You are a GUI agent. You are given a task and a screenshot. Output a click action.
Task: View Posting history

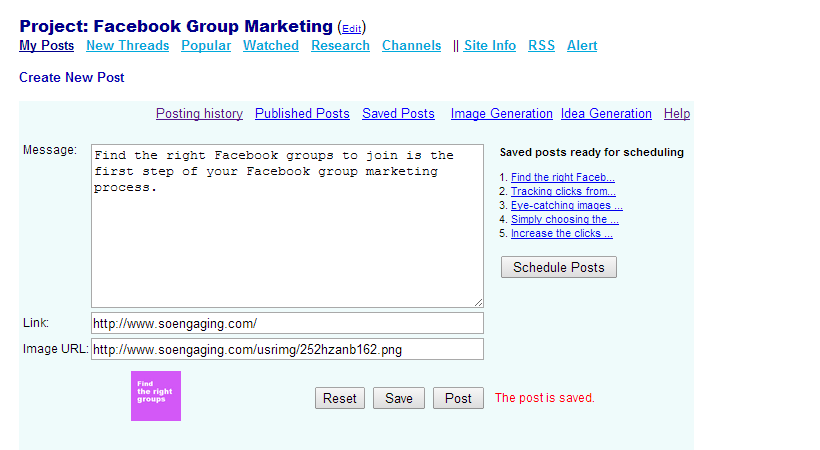click(199, 114)
